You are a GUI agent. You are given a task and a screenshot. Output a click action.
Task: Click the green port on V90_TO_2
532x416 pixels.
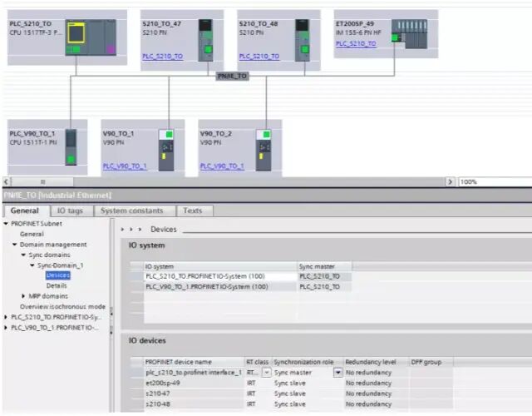click(267, 135)
